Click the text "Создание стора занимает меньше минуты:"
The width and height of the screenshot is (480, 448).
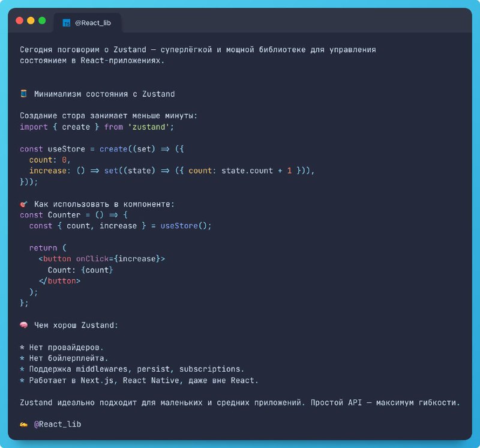(109, 115)
